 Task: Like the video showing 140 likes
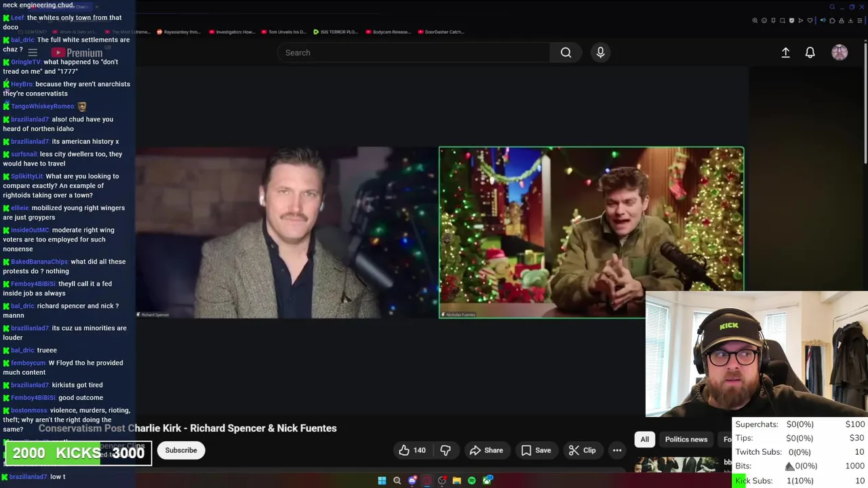pos(412,450)
